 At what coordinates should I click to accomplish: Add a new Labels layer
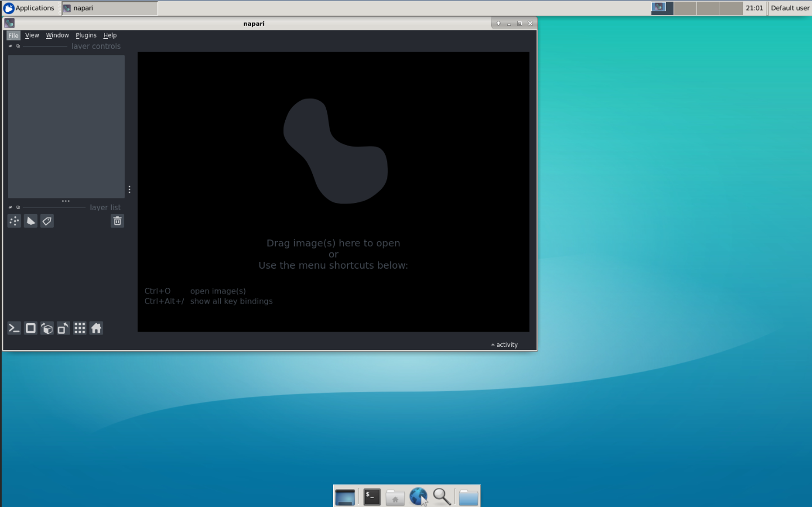point(47,220)
